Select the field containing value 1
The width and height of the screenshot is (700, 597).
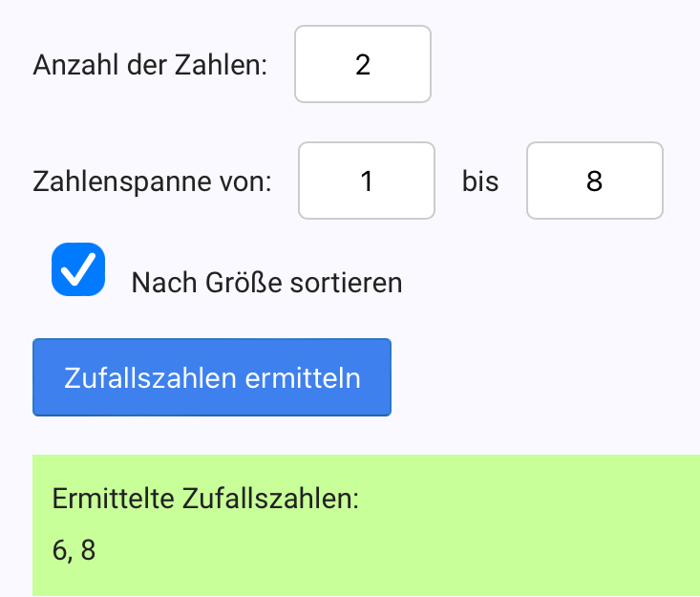367,181
